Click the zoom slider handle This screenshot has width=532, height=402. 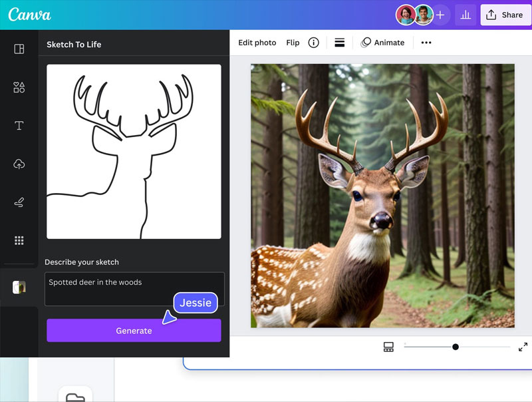pos(456,347)
